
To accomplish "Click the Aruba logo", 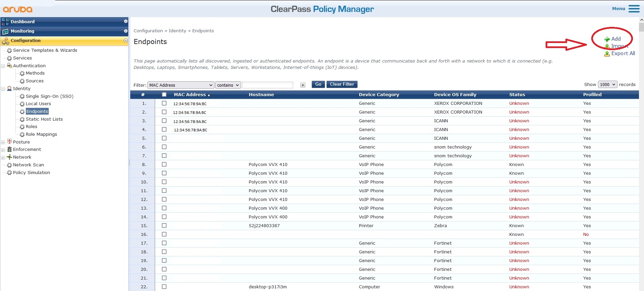I will click(18, 9).
